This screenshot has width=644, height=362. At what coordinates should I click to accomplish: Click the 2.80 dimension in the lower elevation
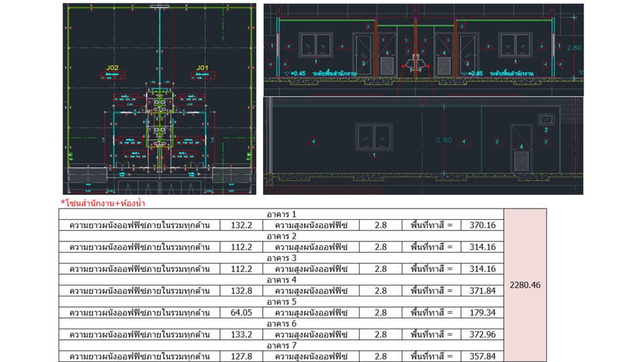coord(443,140)
